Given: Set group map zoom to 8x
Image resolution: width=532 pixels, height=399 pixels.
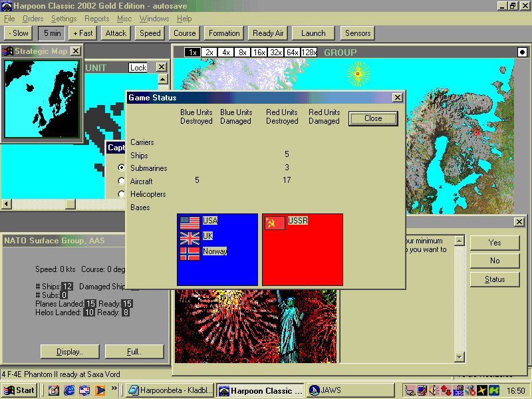Looking at the screenshot, I should [x=242, y=53].
